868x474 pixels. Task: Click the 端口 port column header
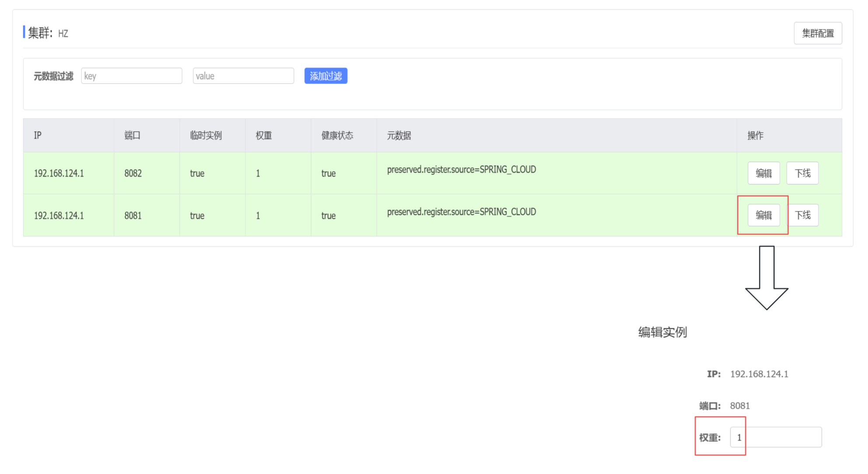click(x=132, y=136)
